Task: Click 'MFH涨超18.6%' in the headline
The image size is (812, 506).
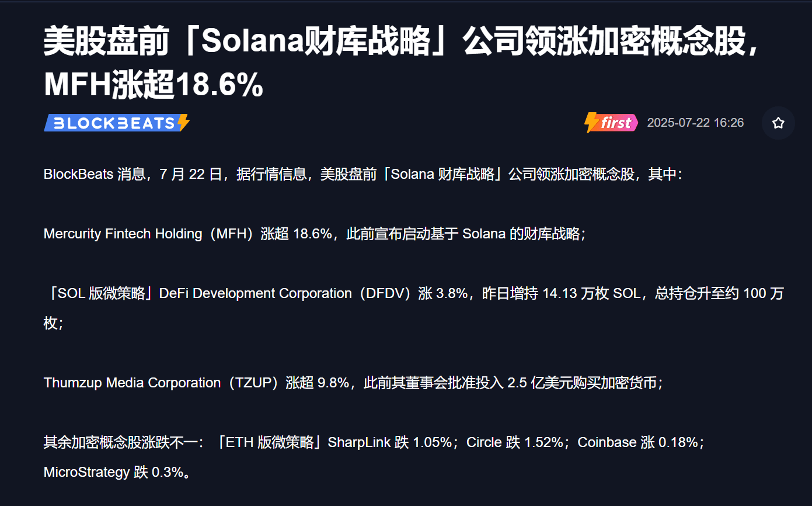Action: tap(154, 85)
